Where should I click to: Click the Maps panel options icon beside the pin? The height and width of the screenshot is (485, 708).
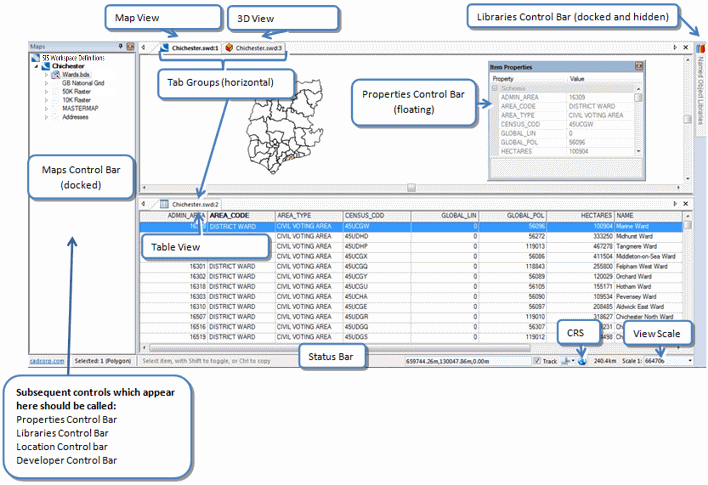[130, 46]
